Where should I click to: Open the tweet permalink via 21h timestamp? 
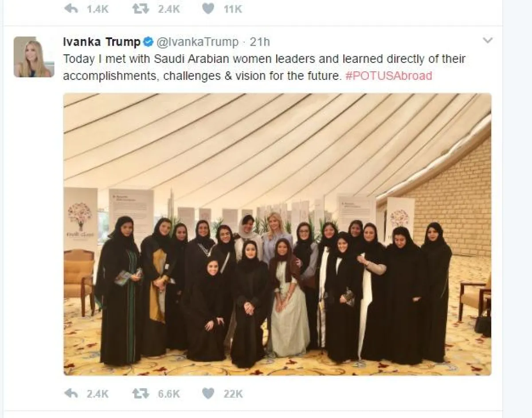click(260, 42)
